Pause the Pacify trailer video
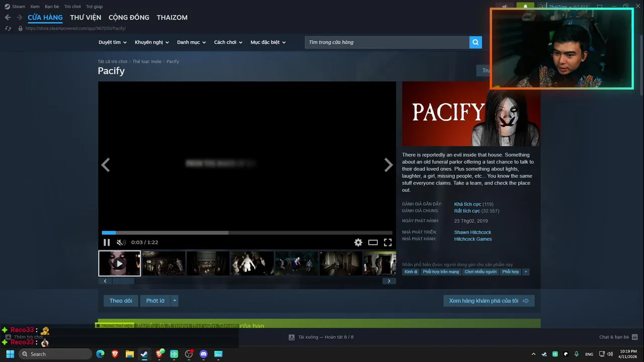Image resolution: width=644 pixels, height=362 pixels. (107, 242)
